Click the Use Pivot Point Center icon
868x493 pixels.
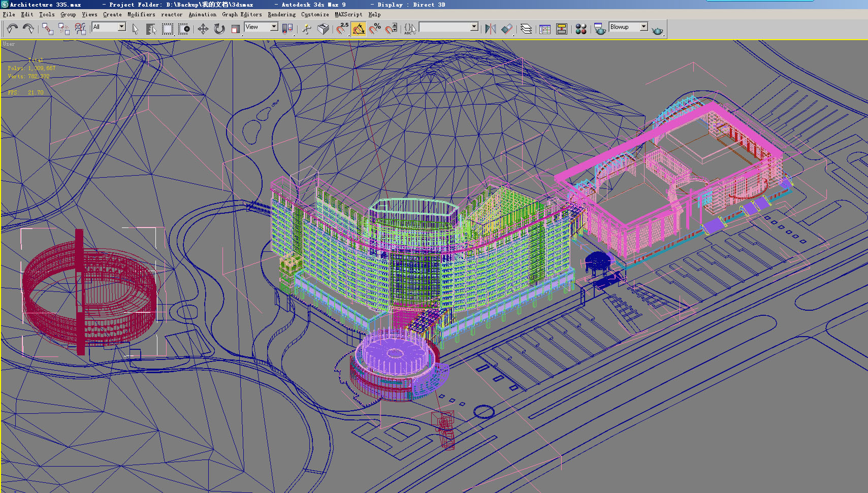(287, 29)
